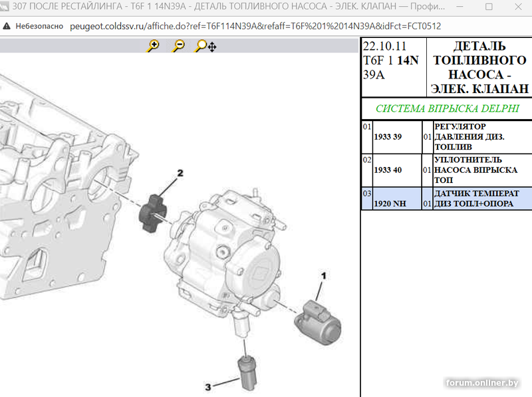Viewport: 532px width, 397px height.
Task: Click the '22.10.11 T6F 1 14N 39A' reference cell
Action: click(394, 67)
